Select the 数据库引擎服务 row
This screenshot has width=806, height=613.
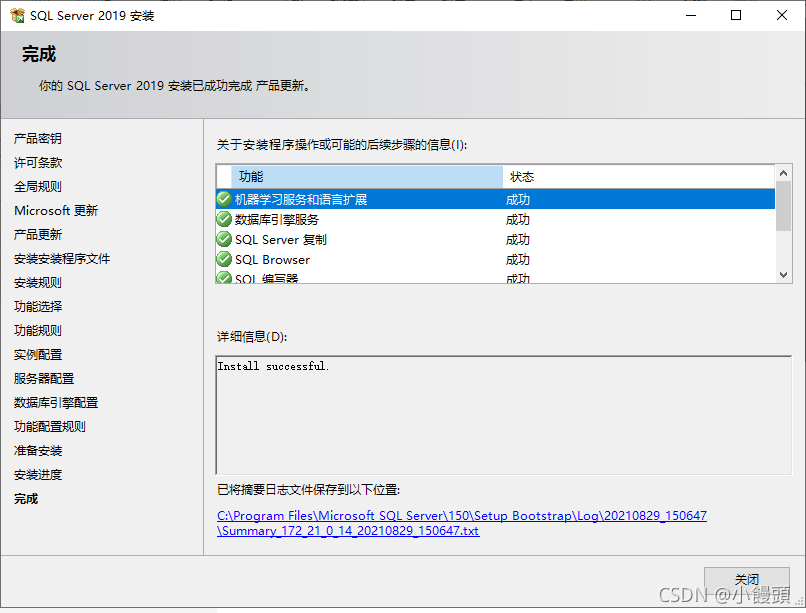point(496,219)
